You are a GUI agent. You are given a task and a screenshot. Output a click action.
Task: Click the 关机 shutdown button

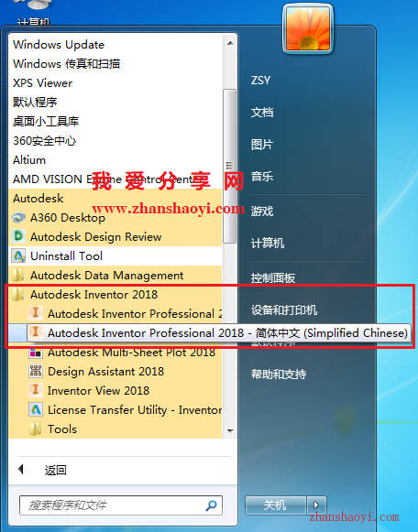tap(276, 505)
